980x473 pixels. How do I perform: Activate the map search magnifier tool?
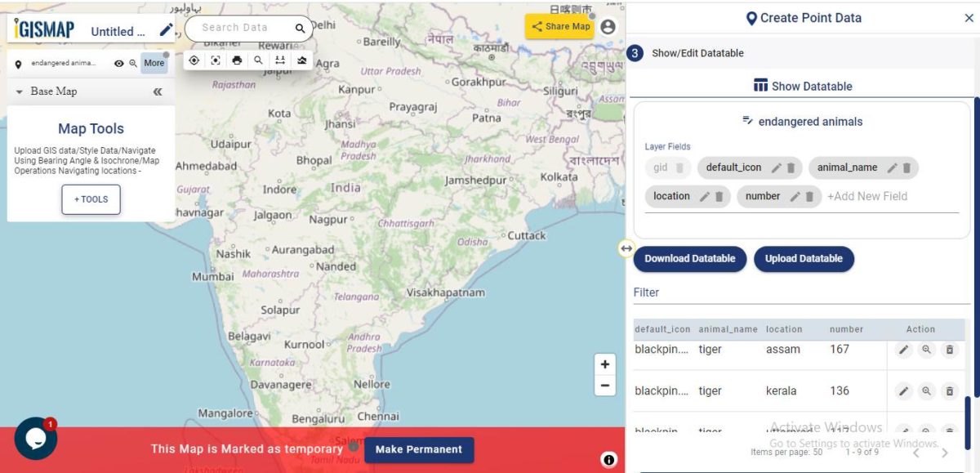pos(259,60)
